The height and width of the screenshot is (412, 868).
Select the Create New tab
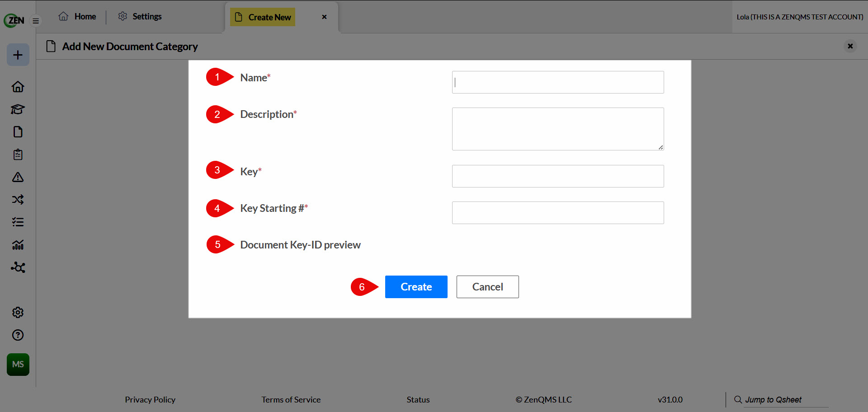[263, 17]
